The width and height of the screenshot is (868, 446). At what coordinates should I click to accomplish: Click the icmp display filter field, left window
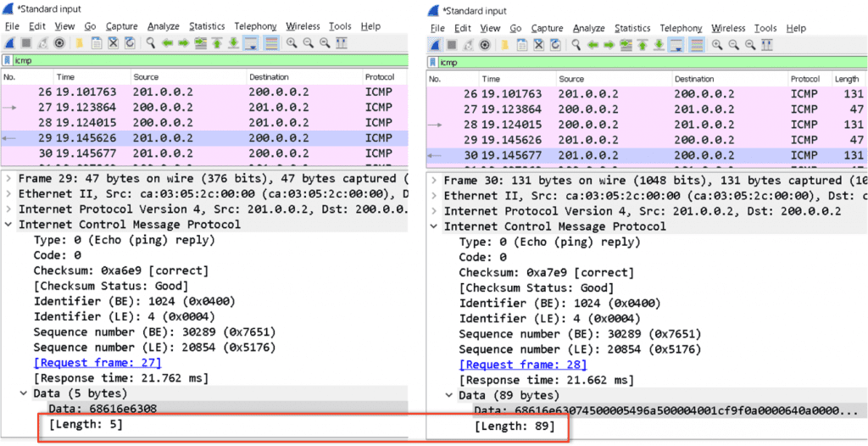[210, 60]
